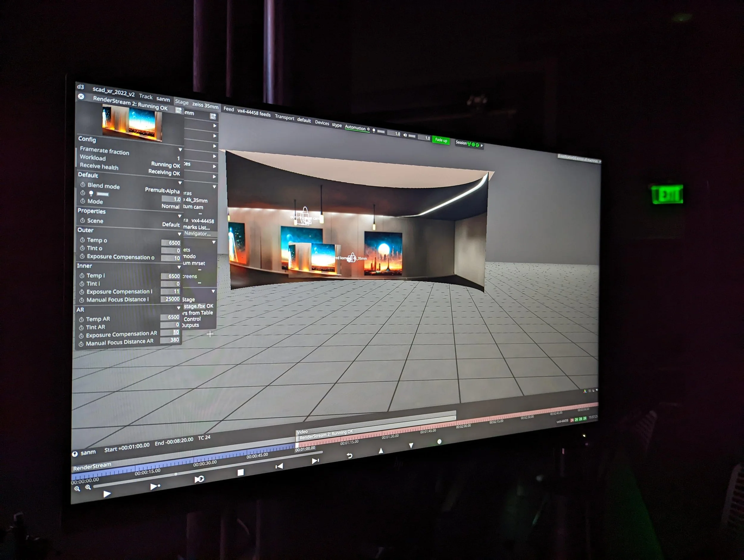The image size is (744, 560).
Task: Jump to previous section icon
Action: pyautogui.click(x=279, y=466)
